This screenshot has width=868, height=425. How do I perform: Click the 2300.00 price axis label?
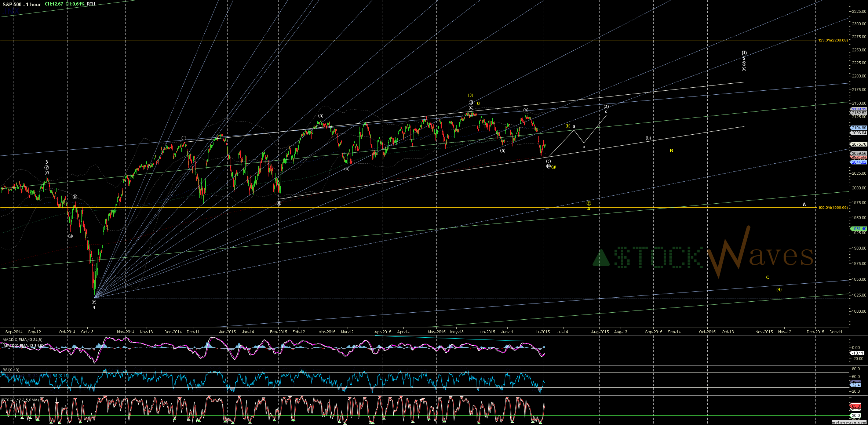(860, 24)
